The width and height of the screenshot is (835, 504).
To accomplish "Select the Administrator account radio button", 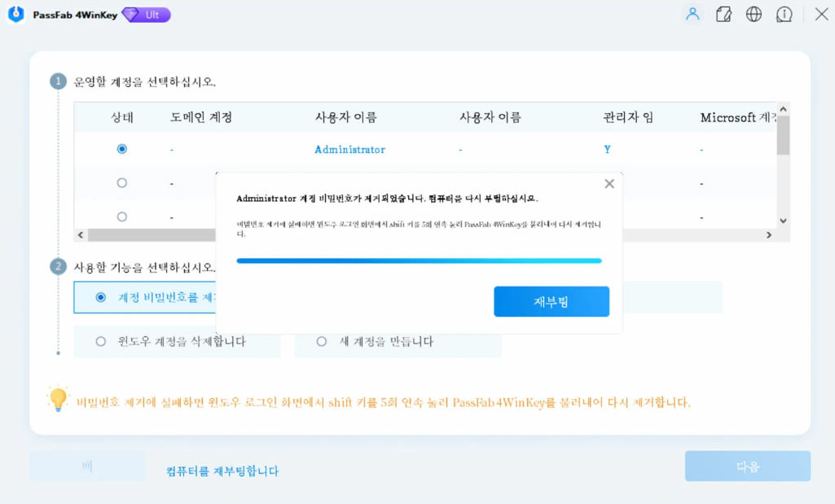I will [x=122, y=149].
